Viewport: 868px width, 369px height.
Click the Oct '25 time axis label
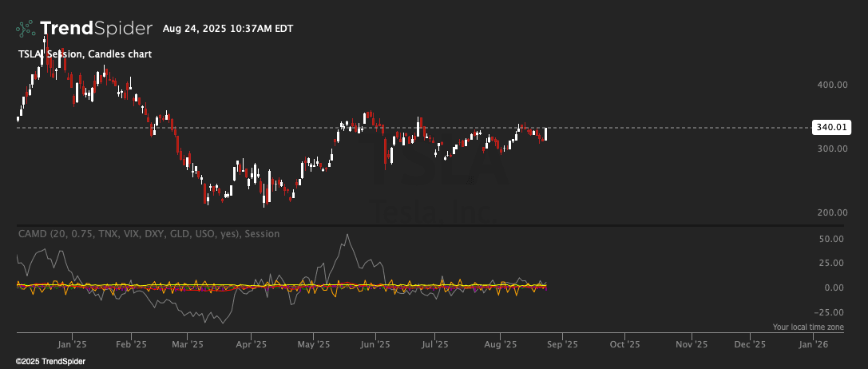[625, 344]
